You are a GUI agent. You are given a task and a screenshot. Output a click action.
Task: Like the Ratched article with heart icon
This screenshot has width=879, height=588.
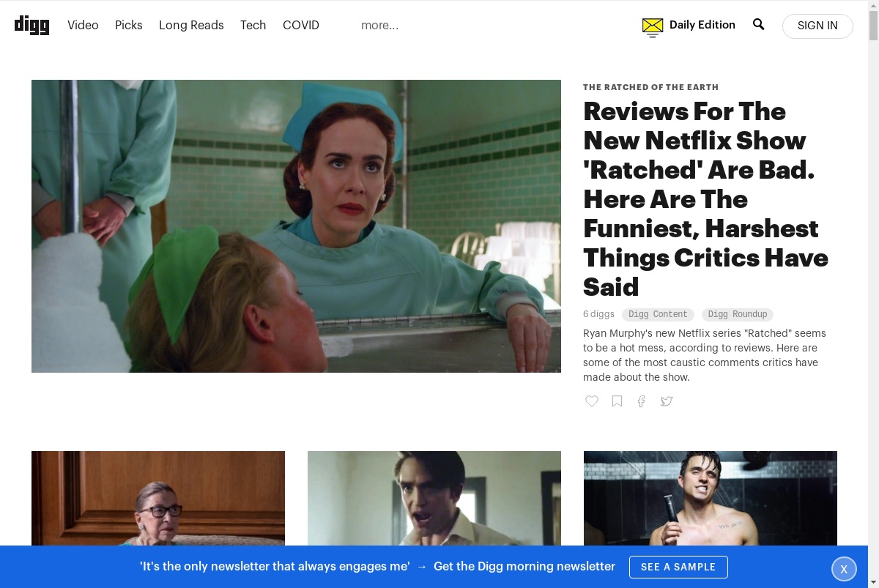pyautogui.click(x=592, y=401)
